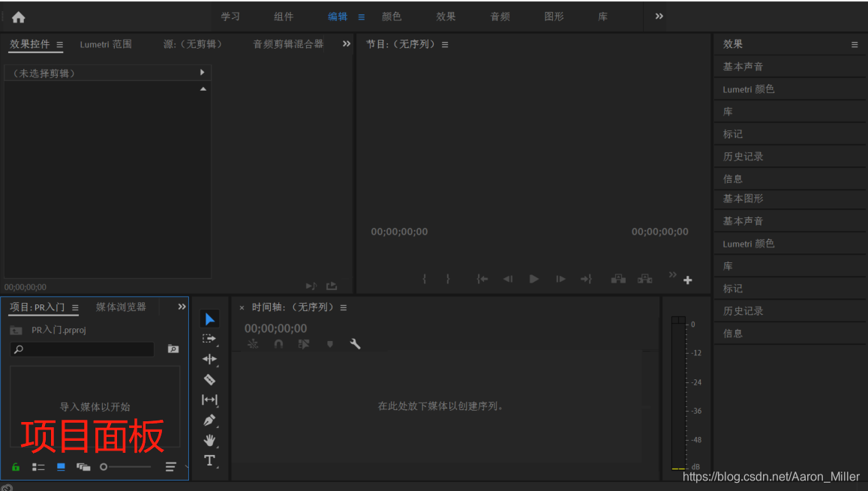Select the Razor tool
The image size is (868, 491).
tap(209, 379)
